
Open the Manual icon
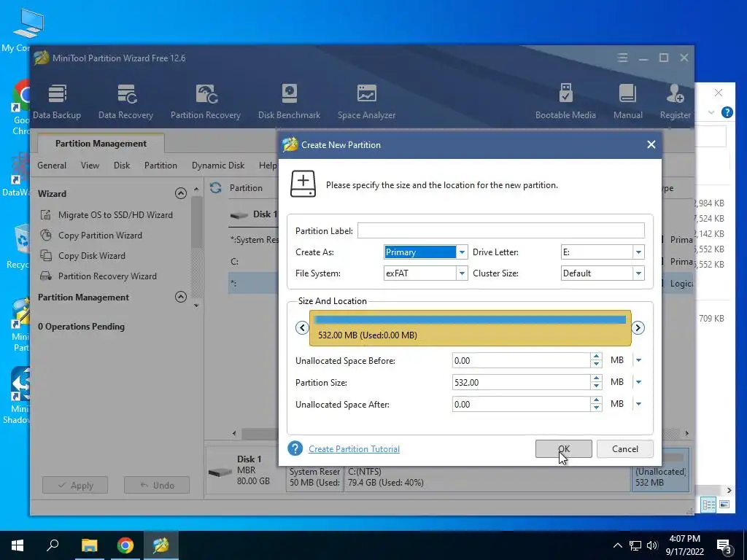coord(627,102)
